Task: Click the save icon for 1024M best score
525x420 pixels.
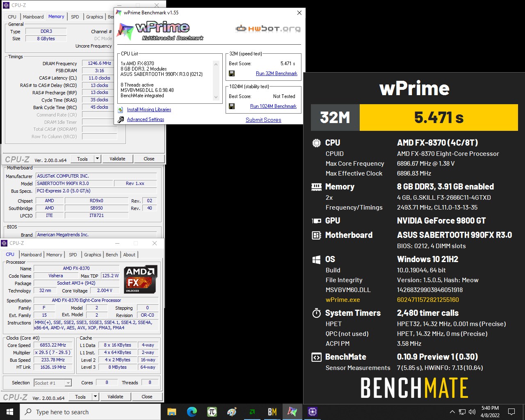Action: [x=232, y=106]
